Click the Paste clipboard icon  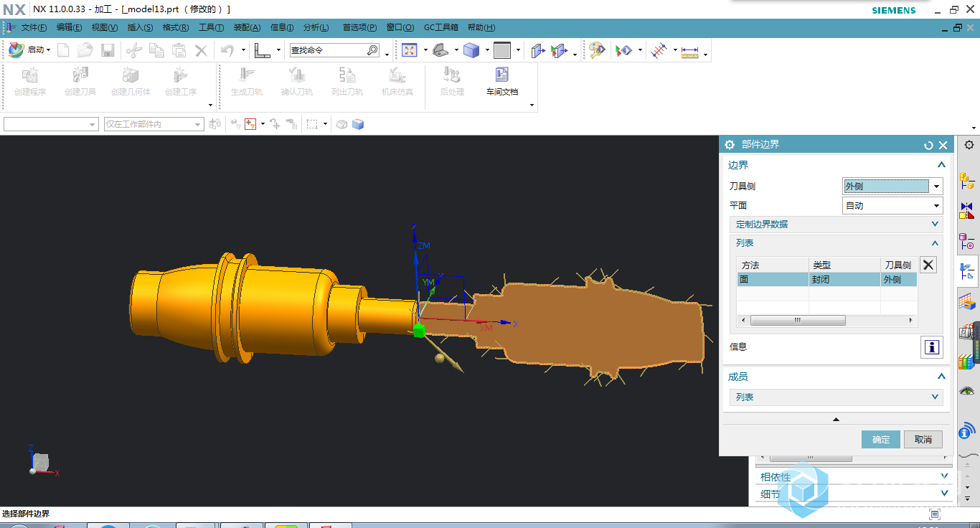coord(179,50)
